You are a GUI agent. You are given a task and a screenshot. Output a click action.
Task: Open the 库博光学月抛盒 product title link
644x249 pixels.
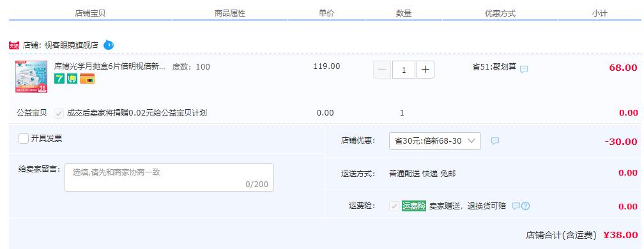110,66
